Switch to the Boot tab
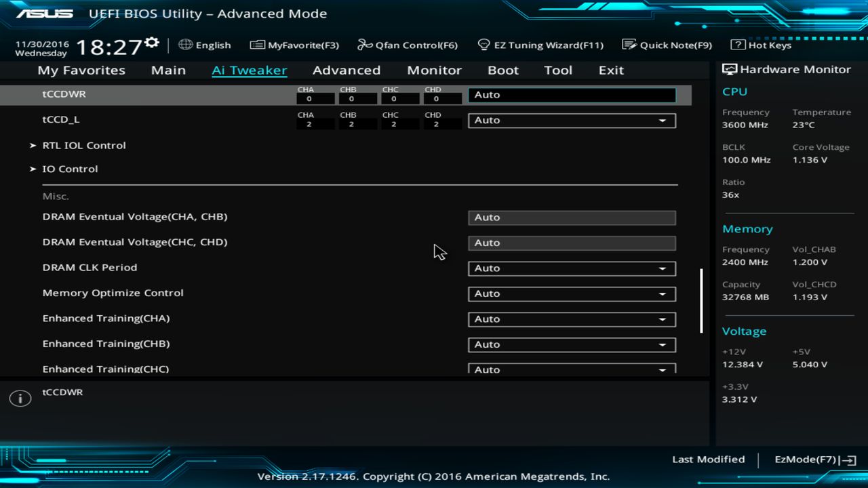The width and height of the screenshot is (868, 488). tap(503, 70)
